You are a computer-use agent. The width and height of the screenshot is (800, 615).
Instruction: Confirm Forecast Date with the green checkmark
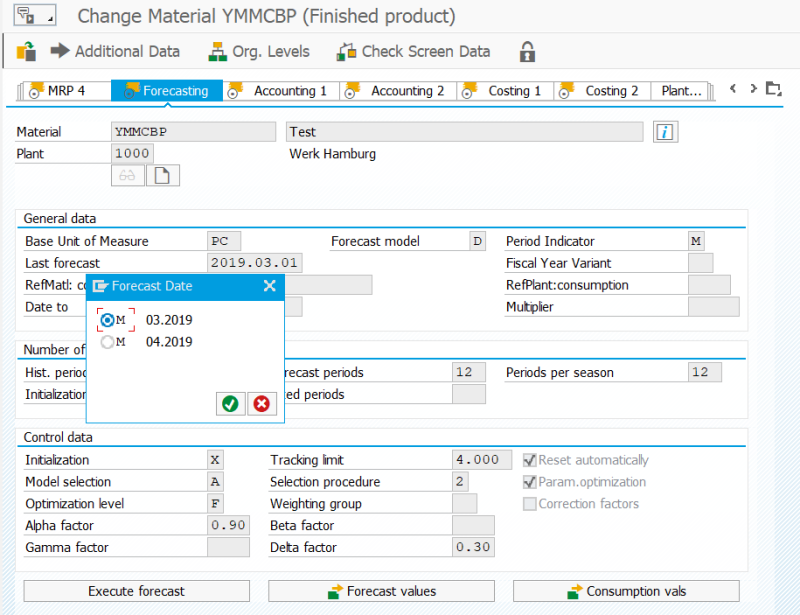[231, 404]
